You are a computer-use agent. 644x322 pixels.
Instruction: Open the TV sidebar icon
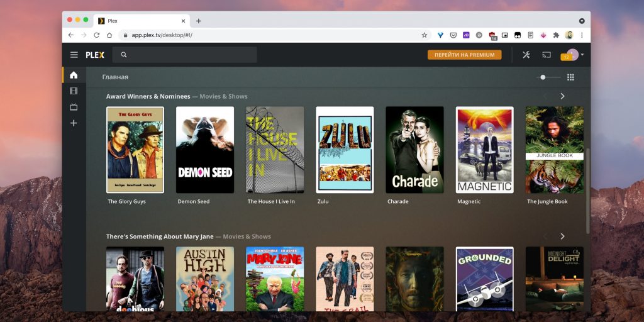pyautogui.click(x=74, y=107)
